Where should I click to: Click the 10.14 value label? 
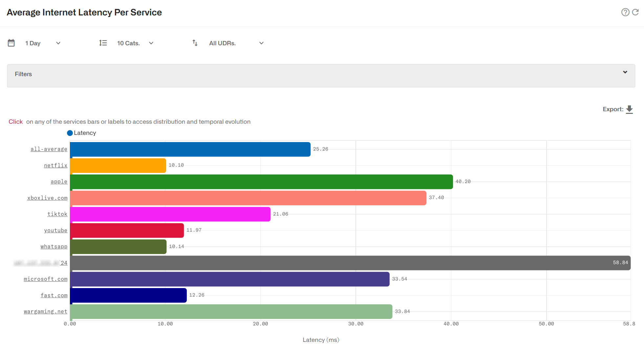click(176, 246)
